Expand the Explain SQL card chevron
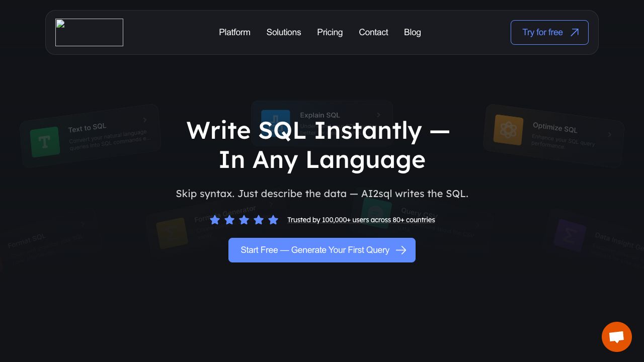Image resolution: width=644 pixels, height=362 pixels. [x=379, y=115]
